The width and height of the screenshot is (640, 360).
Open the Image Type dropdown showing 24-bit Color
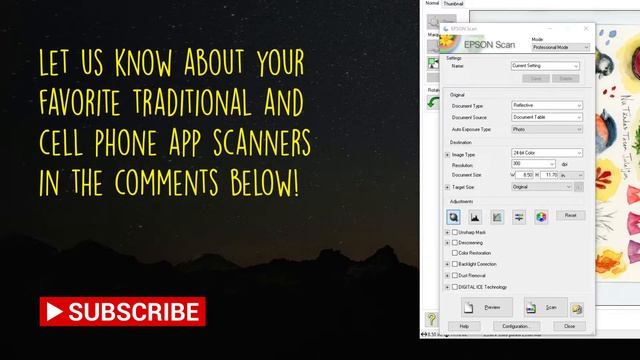(x=547, y=153)
